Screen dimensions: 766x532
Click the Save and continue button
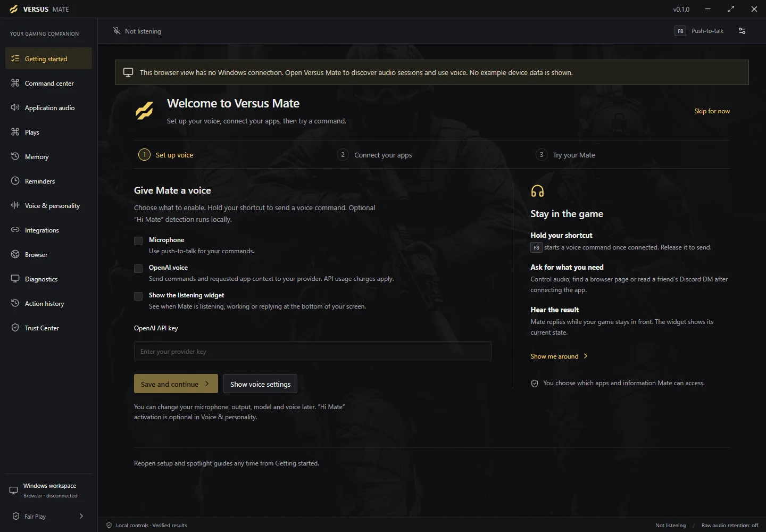(x=176, y=384)
